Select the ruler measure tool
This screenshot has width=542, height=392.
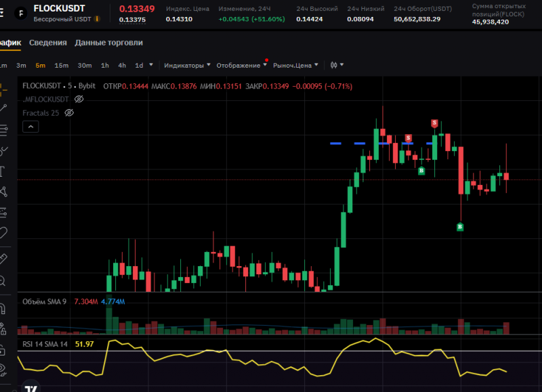click(3, 259)
